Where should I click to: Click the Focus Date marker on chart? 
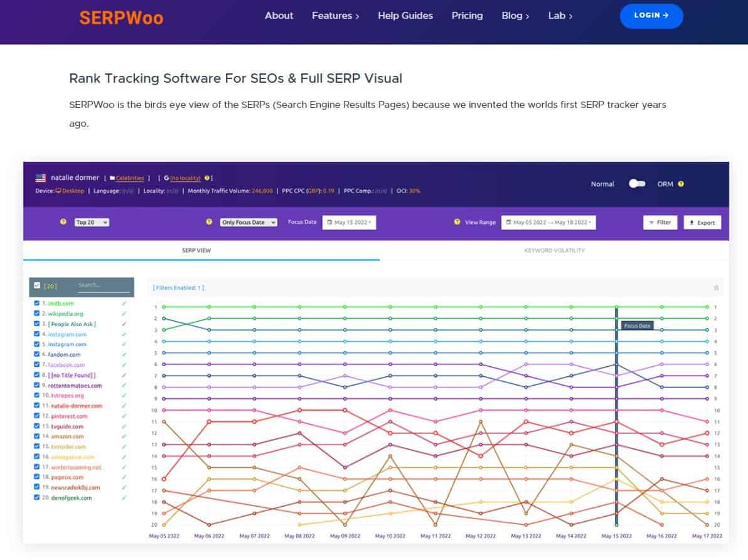[x=637, y=325]
